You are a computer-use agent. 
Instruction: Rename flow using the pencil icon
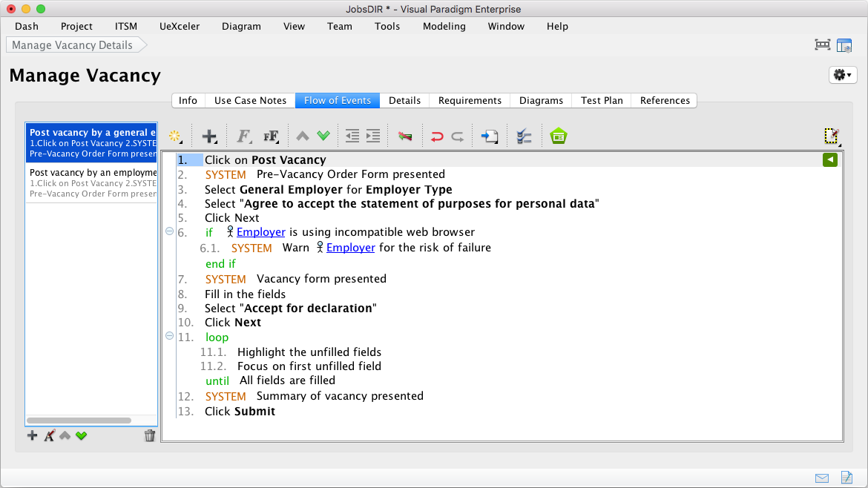50,435
